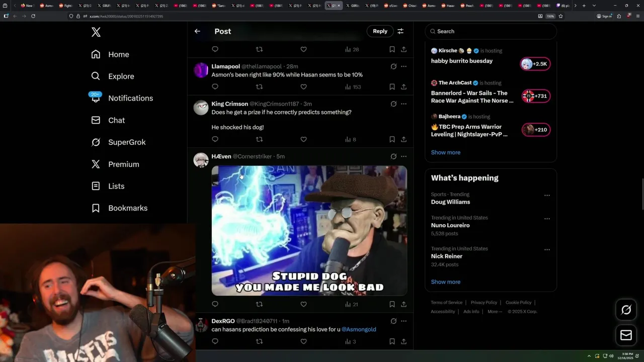
Task: Click Show more under What's happening
Action: pyautogui.click(x=445, y=282)
